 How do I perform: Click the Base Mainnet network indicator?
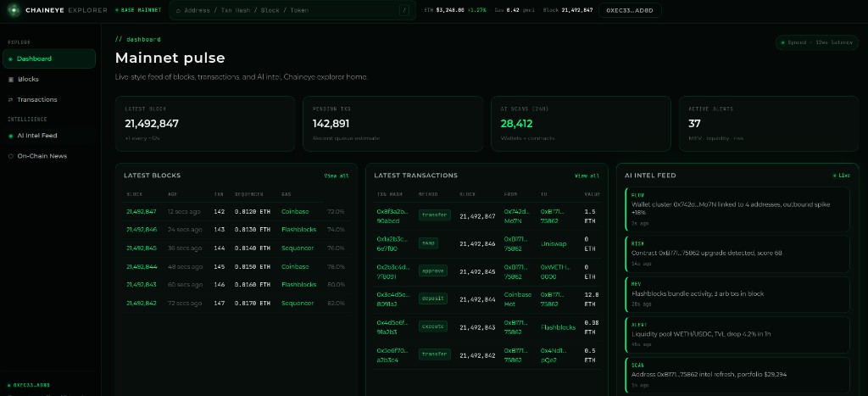coord(138,10)
